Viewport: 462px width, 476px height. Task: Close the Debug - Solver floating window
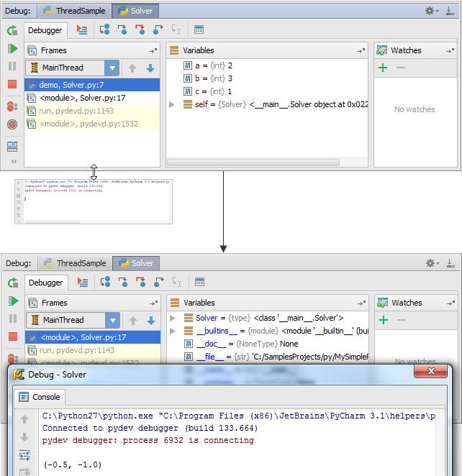(431, 371)
